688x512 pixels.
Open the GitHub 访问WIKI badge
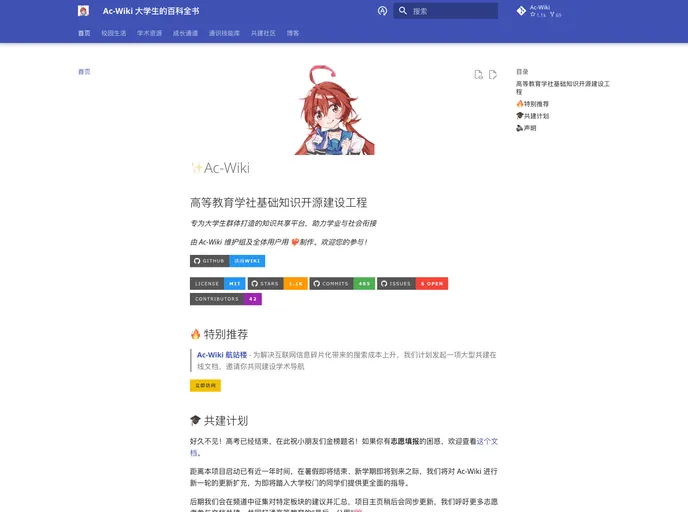tap(227, 261)
